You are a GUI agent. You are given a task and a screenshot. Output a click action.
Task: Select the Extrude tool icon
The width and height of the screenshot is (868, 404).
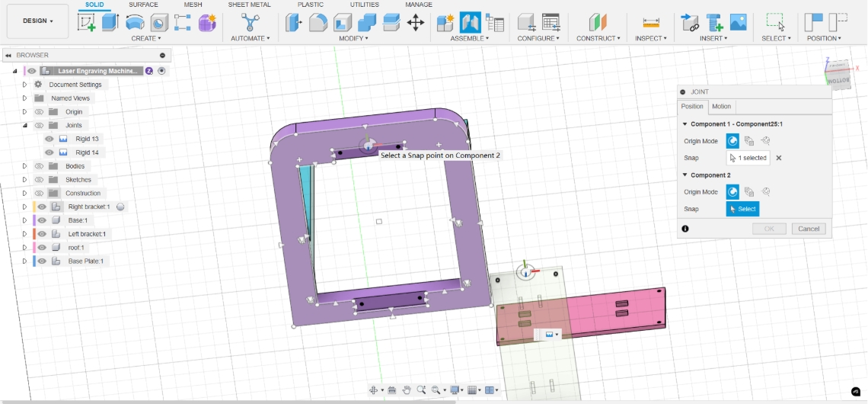110,22
